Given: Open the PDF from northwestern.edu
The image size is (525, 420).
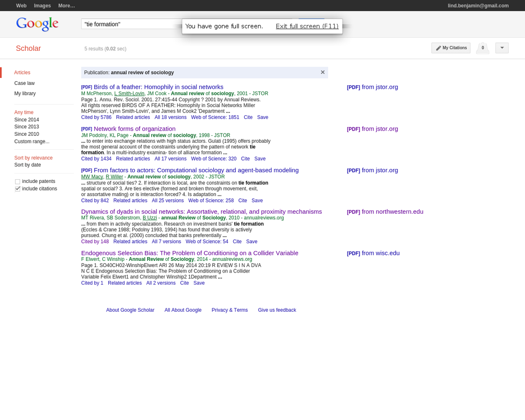Looking at the screenshot, I should click(385, 212).
